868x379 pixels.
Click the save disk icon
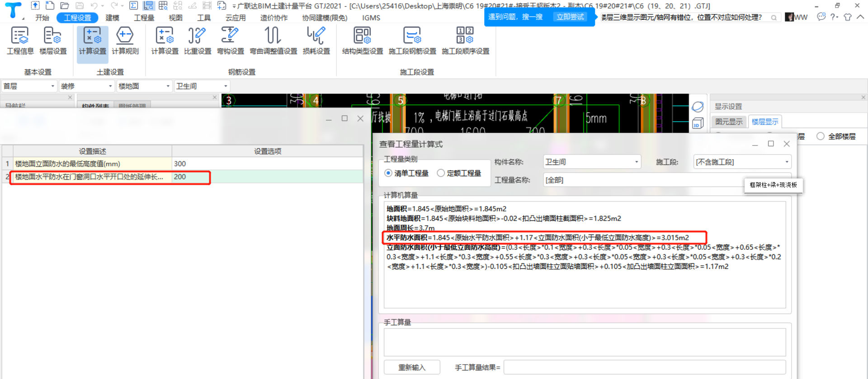click(80, 5)
